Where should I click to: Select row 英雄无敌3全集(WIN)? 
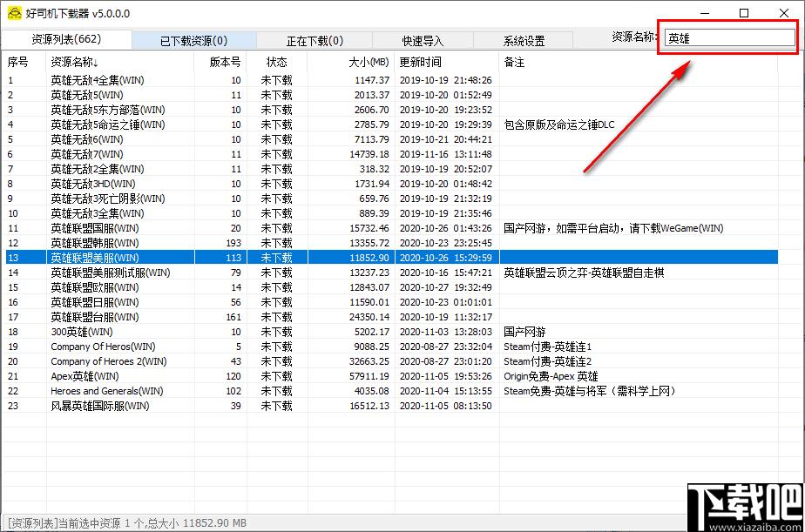[x=392, y=213]
